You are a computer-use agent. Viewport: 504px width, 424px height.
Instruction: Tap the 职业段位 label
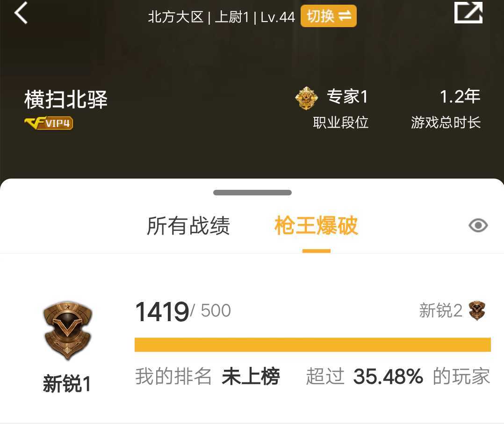click(341, 122)
